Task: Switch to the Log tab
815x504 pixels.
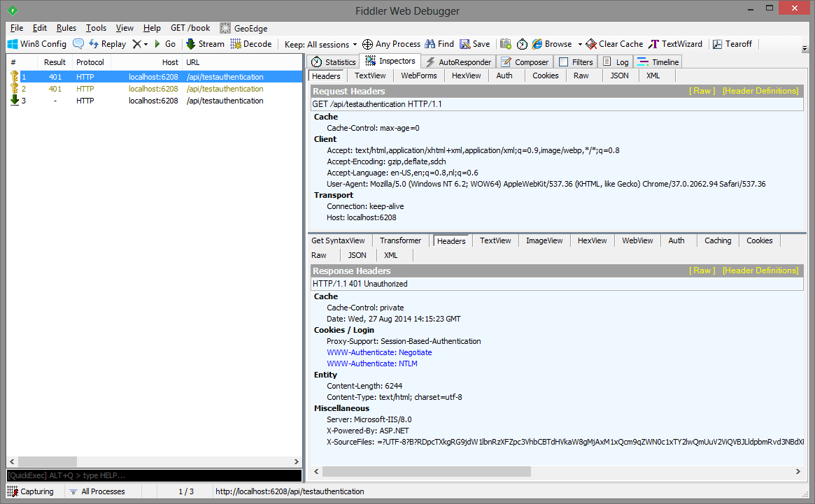Action: [616, 62]
